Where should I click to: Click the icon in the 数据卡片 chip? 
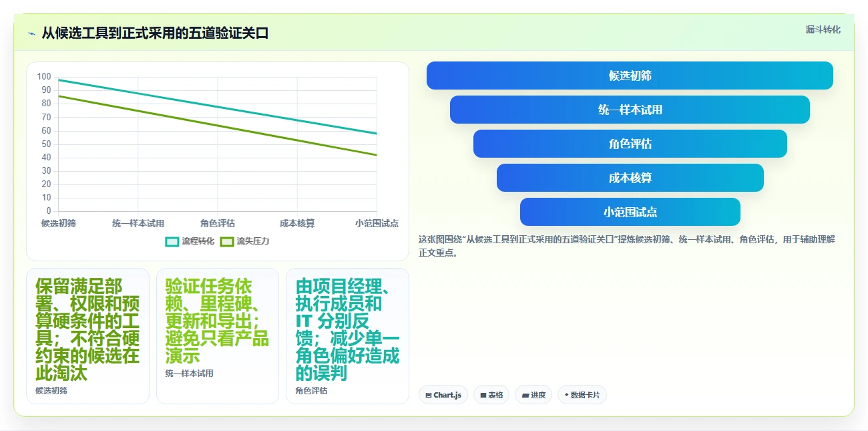pyautogui.click(x=567, y=395)
